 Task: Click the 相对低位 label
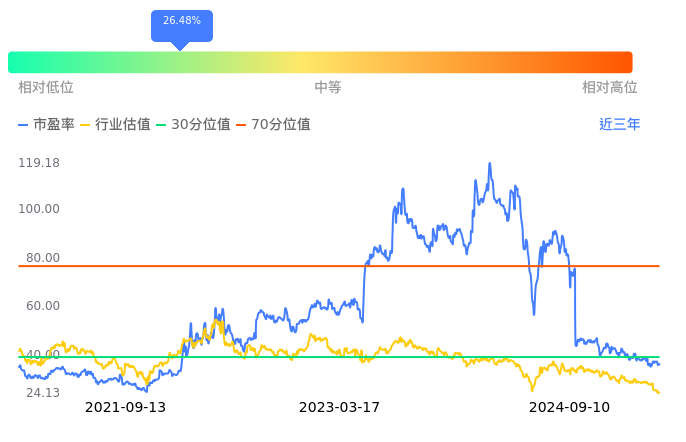46,88
